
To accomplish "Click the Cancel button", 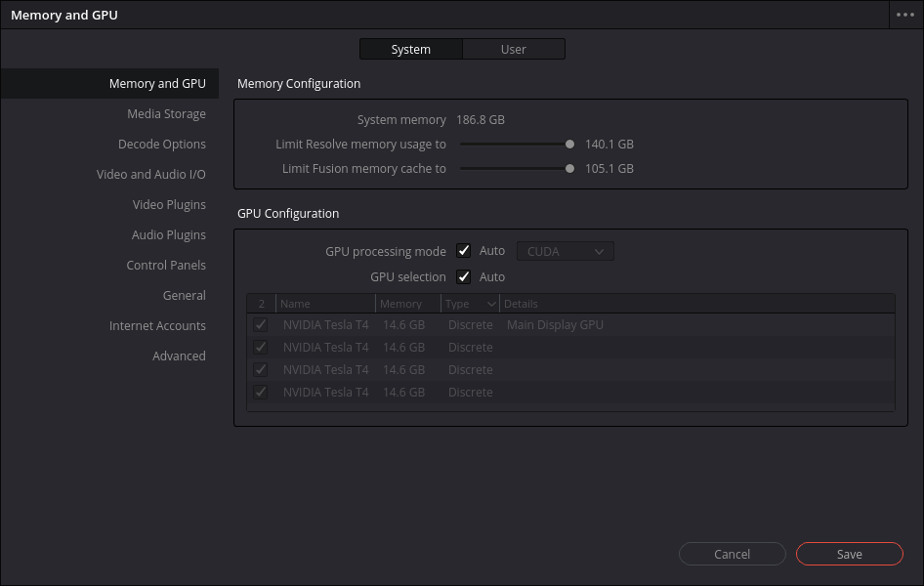I will 733,554.
